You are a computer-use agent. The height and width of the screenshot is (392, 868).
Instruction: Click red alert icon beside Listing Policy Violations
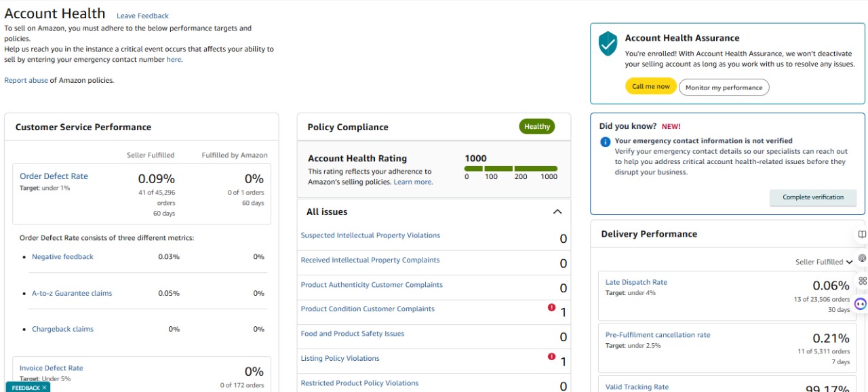pyautogui.click(x=551, y=357)
